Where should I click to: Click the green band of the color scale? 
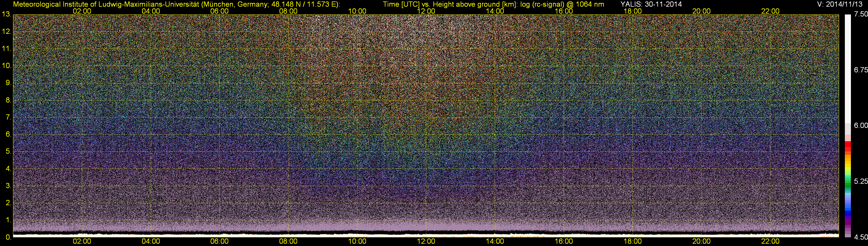(x=848, y=184)
